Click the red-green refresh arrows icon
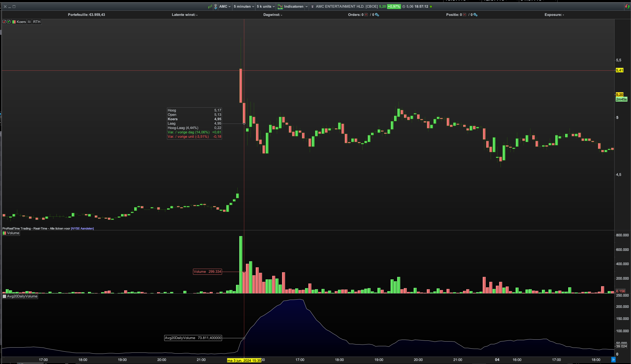This screenshot has width=631, height=364. [627, 7]
